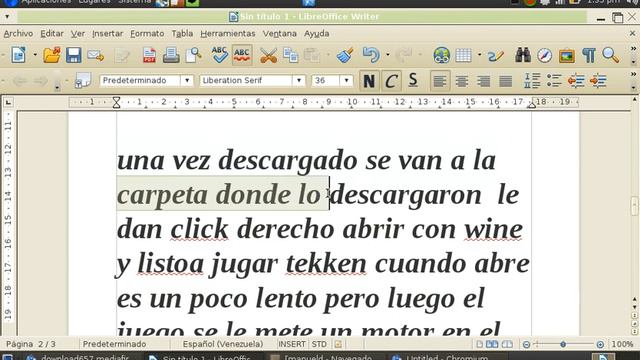Click the zoom in plus button

click(600, 344)
